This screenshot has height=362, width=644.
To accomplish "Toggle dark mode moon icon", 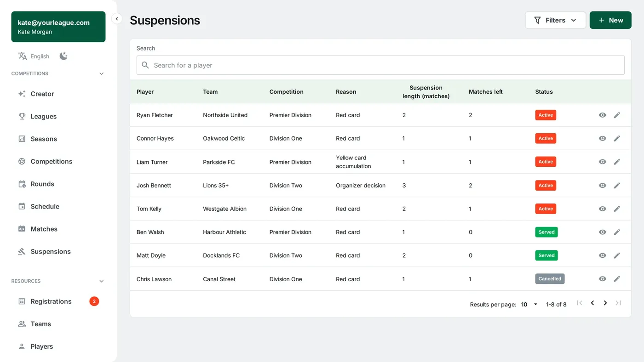I will click(63, 56).
